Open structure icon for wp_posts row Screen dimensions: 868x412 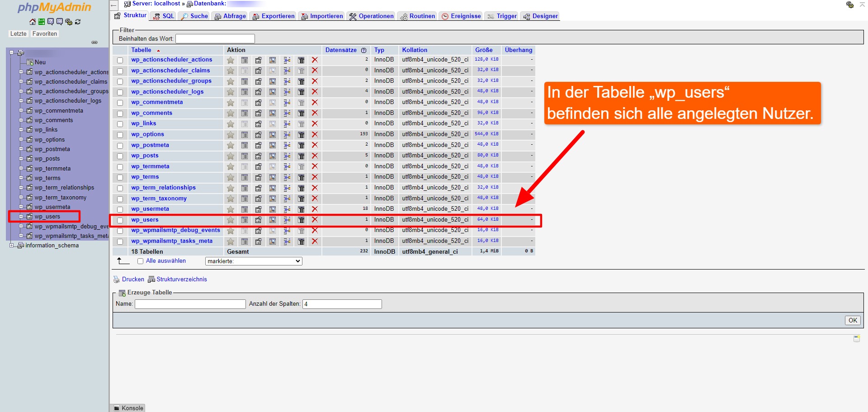[259, 156]
